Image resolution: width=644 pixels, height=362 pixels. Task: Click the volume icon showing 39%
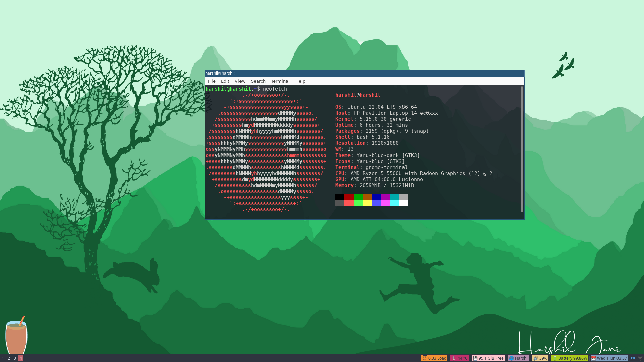tap(535, 358)
